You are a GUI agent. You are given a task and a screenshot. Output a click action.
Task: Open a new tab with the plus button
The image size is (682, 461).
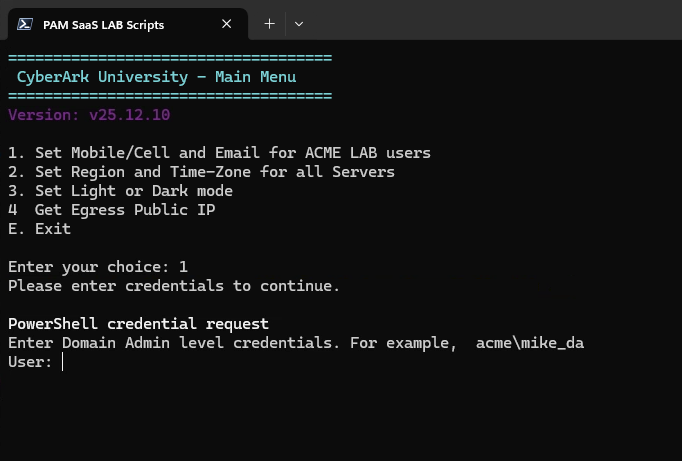coord(269,24)
